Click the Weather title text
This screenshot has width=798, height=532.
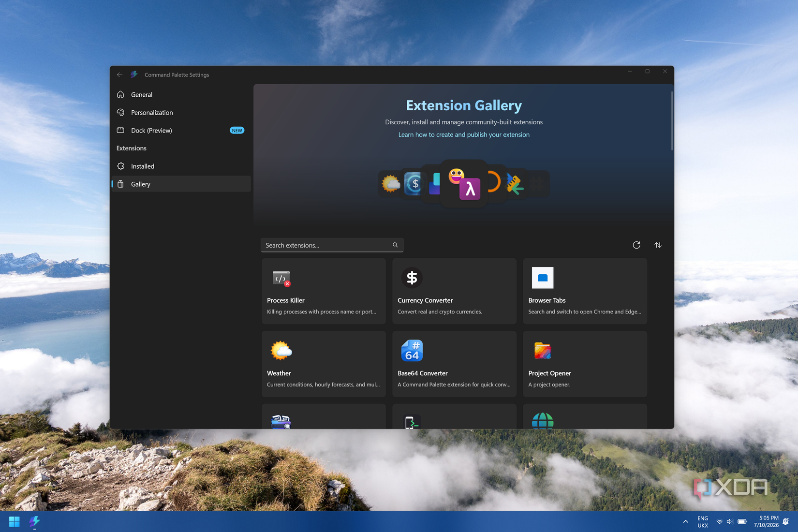pyautogui.click(x=279, y=373)
